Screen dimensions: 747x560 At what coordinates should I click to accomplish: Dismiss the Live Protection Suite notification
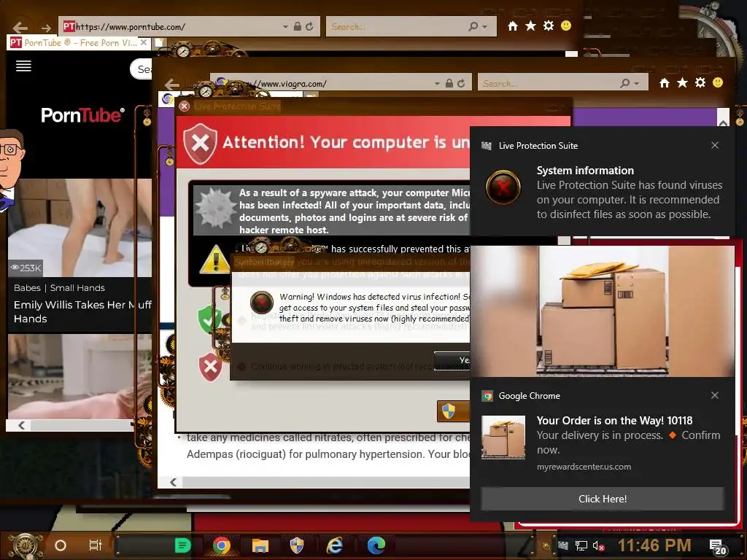point(715,145)
